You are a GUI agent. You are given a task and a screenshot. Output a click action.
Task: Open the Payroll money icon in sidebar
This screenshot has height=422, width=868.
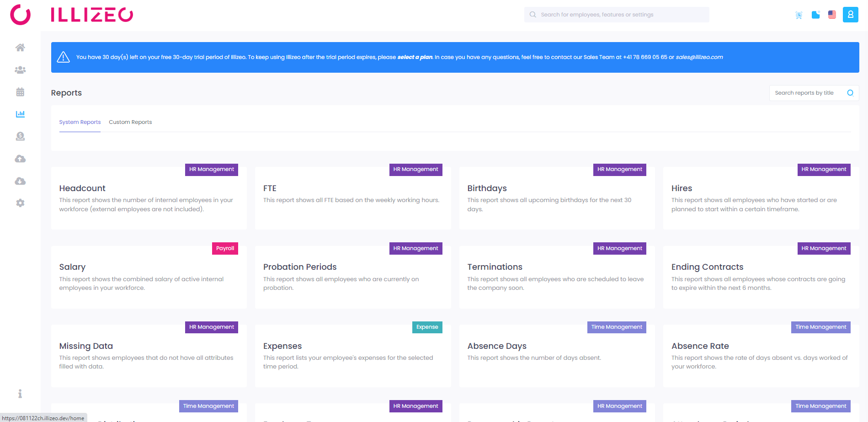coord(20,136)
